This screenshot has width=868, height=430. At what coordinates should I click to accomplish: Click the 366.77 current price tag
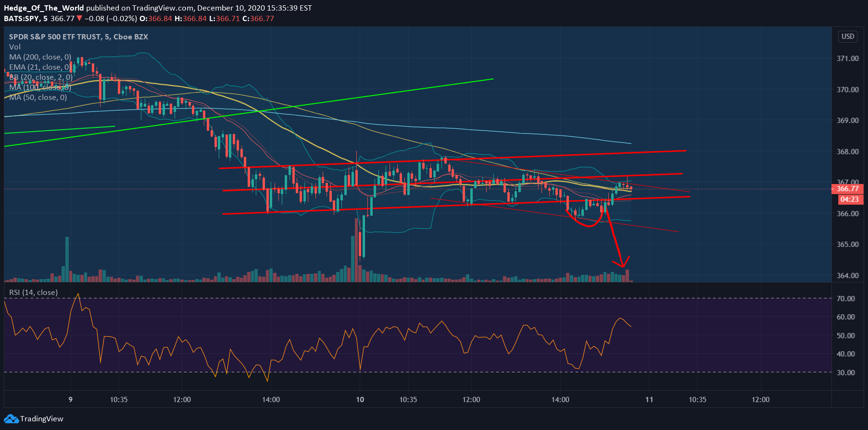click(x=848, y=189)
